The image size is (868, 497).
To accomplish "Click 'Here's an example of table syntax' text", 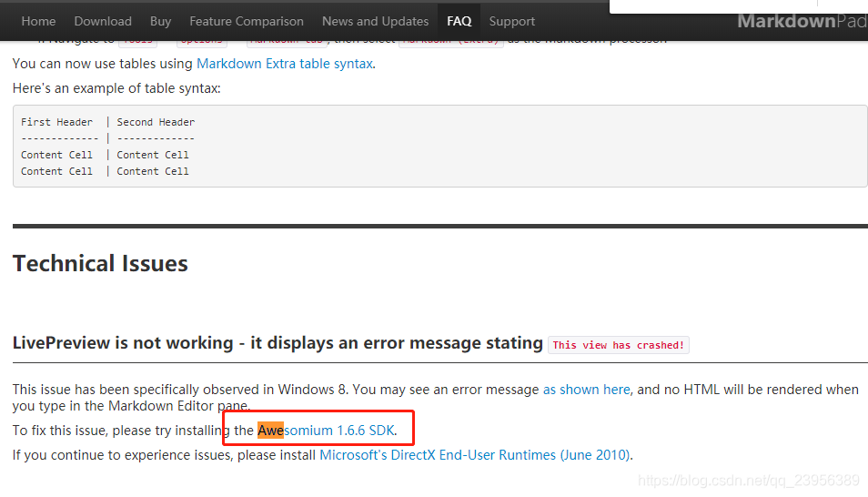I will (116, 88).
